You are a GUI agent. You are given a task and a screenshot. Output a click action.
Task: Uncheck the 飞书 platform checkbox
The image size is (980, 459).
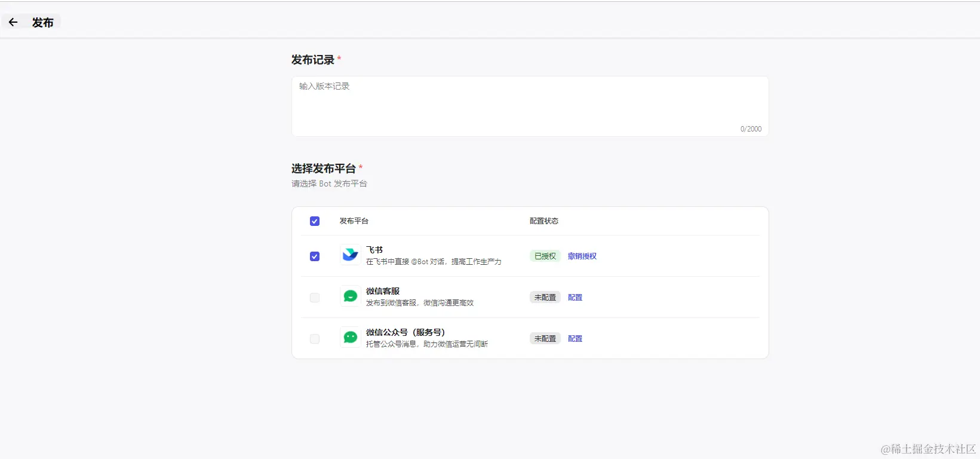pos(315,256)
